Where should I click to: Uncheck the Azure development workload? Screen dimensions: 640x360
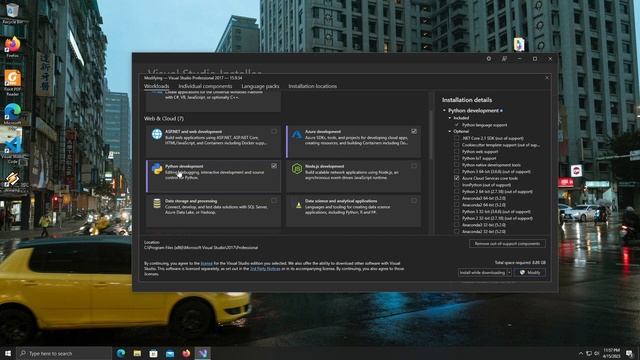click(414, 131)
